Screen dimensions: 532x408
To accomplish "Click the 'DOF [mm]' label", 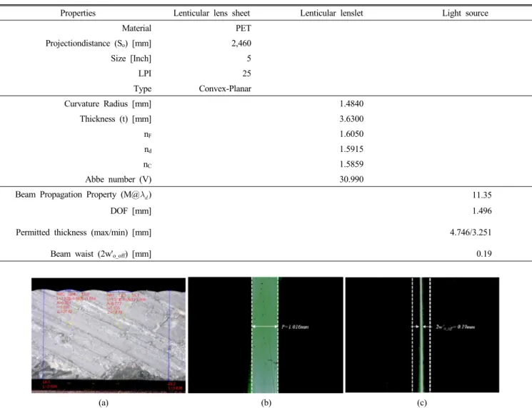I will click(x=131, y=211).
